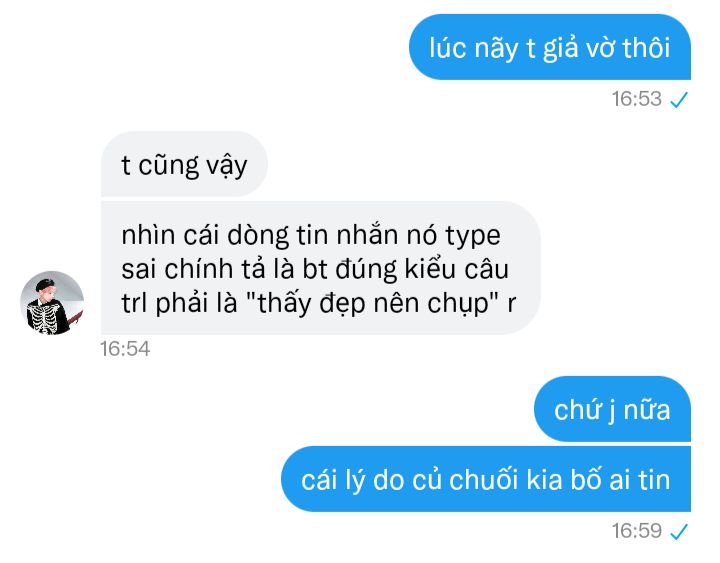The height and width of the screenshot is (563, 720).
Task: Click the 16:59 timestamp
Action: 636,532
